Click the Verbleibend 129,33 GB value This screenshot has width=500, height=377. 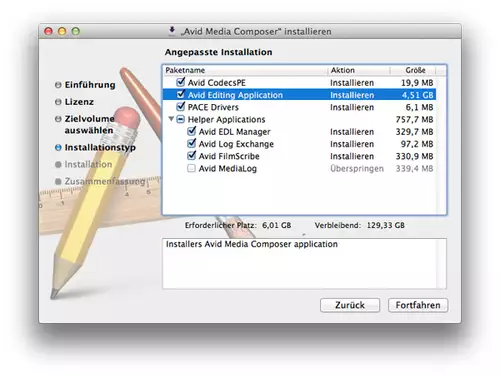tap(386, 225)
